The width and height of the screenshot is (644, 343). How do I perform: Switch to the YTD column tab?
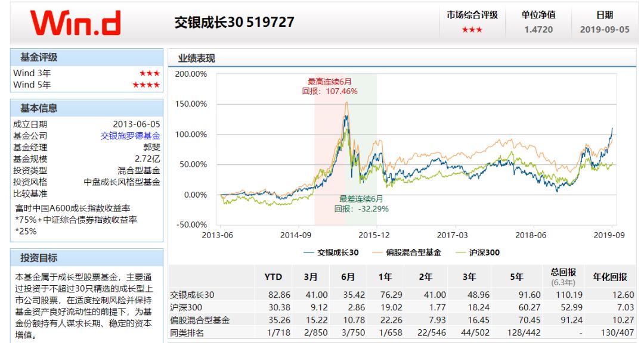coord(273,277)
